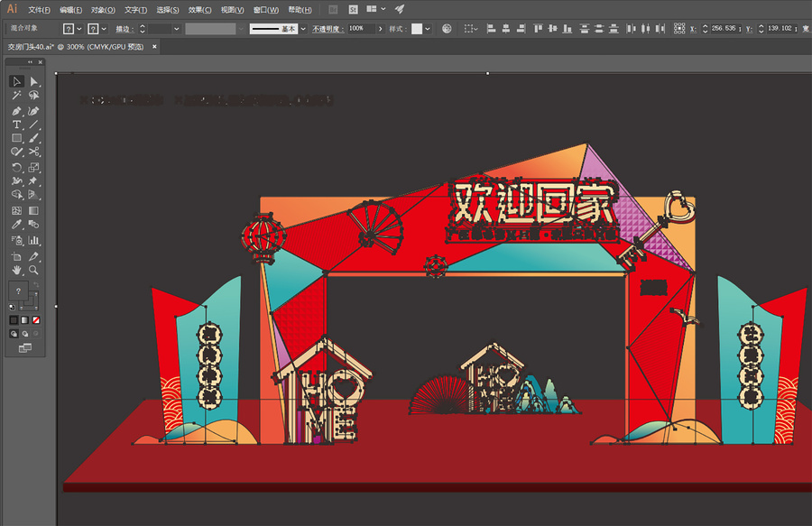Image resolution: width=812 pixels, height=526 pixels.
Task: Choose the Column Graph tool
Action: [x=33, y=240]
